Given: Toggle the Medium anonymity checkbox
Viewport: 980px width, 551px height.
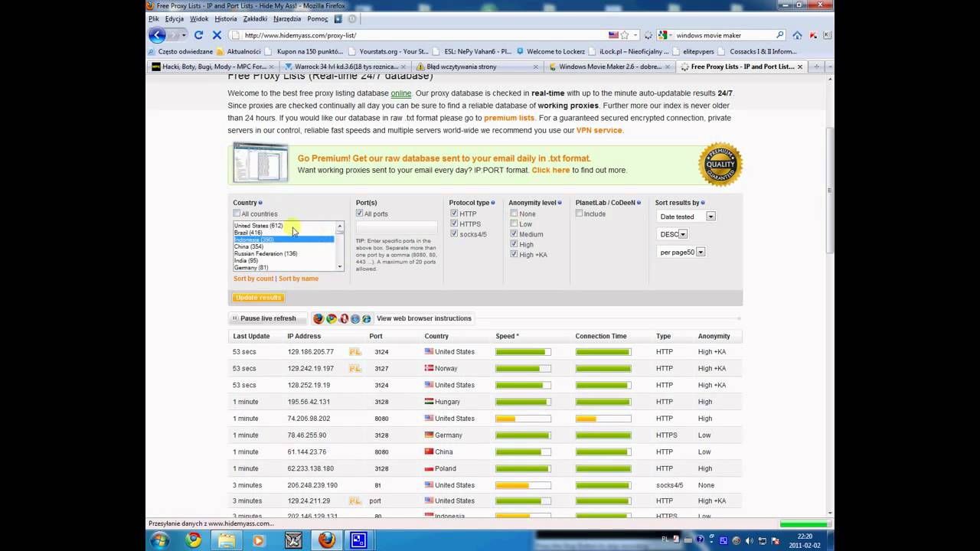Looking at the screenshot, I should [x=514, y=233].
